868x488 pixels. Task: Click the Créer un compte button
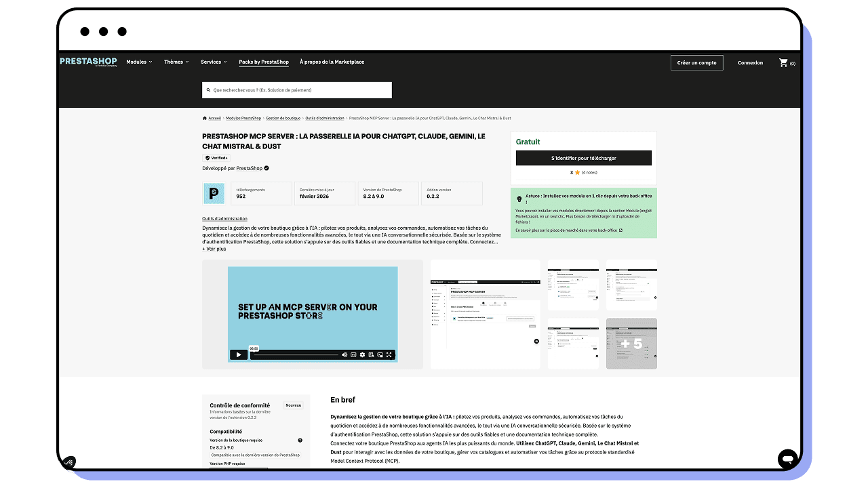[x=696, y=63]
